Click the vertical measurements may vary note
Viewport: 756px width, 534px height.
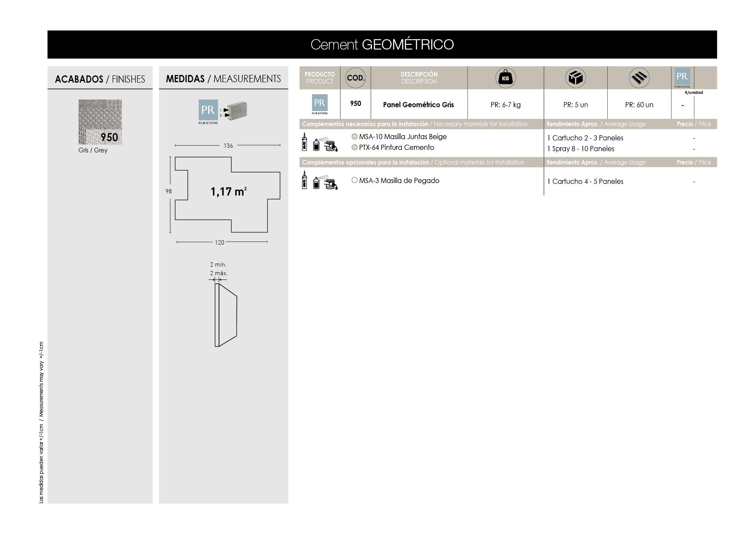41,422
